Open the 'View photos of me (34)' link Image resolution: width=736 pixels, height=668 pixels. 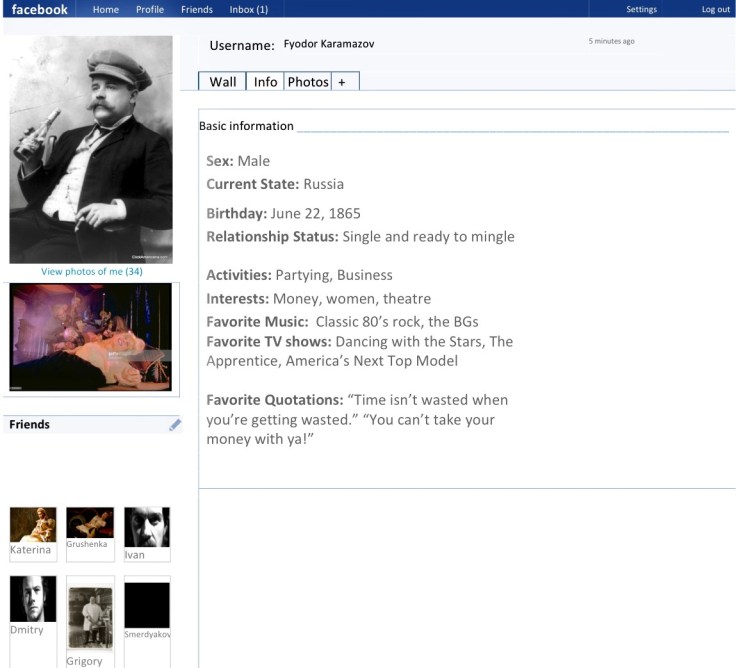[x=92, y=271]
